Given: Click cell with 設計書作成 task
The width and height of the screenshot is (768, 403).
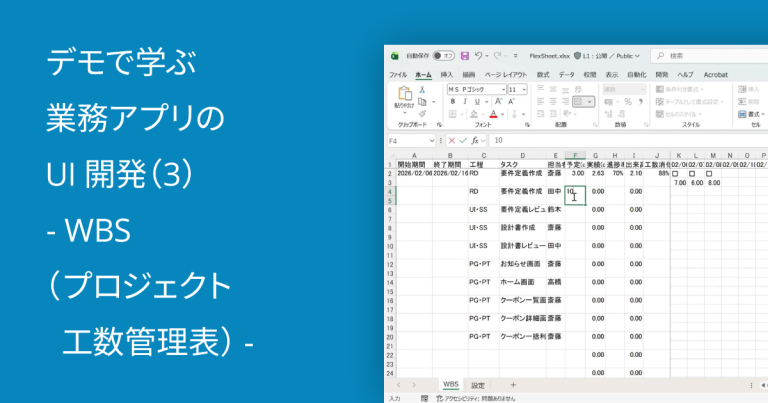Looking at the screenshot, I should point(523,228).
